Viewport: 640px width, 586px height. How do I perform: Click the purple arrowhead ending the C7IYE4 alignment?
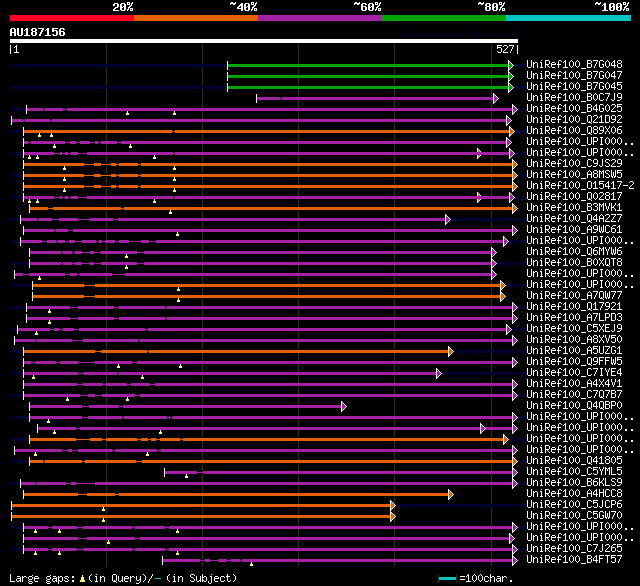[438, 373]
